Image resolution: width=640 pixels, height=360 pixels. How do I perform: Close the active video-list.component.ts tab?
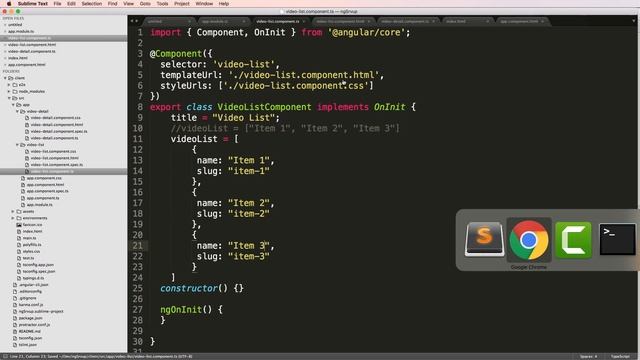304,21
